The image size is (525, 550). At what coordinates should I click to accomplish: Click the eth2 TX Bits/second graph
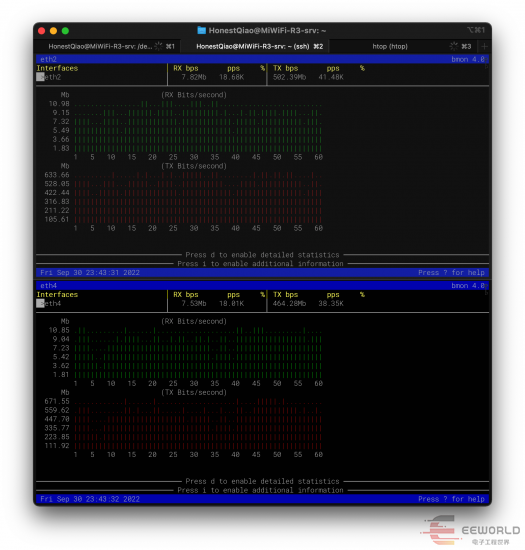click(198, 197)
